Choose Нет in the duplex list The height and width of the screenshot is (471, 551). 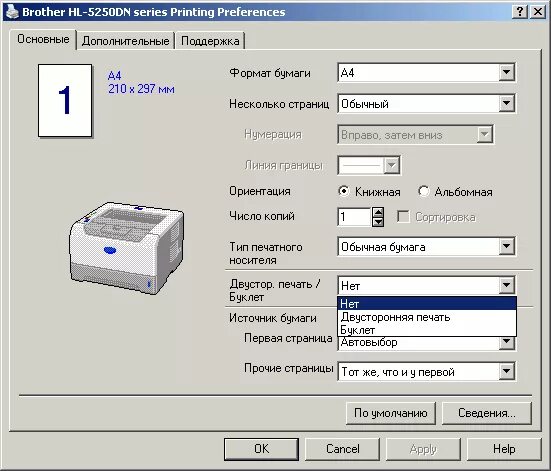(427, 303)
